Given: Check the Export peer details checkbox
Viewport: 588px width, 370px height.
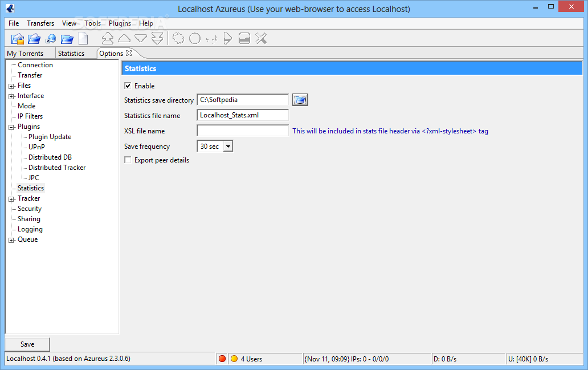Looking at the screenshot, I should (x=128, y=160).
